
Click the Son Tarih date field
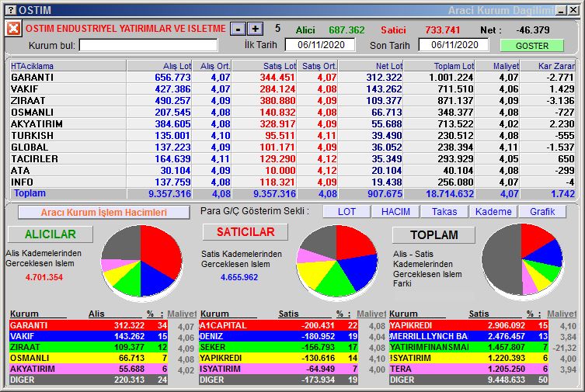(x=454, y=45)
